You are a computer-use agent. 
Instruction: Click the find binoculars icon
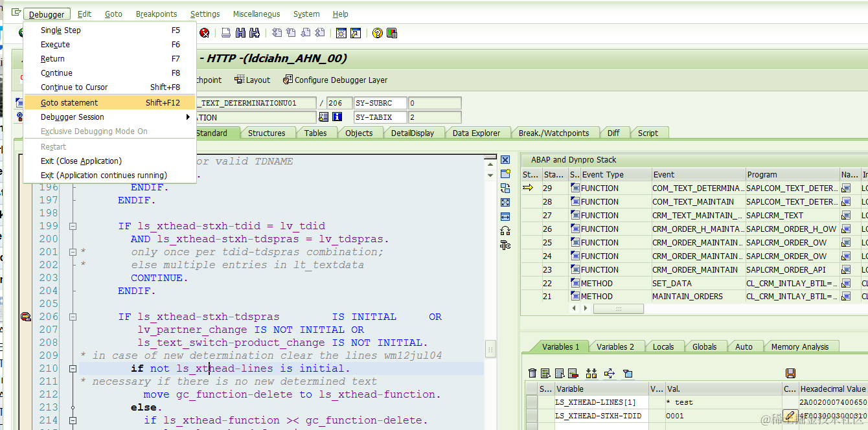tap(240, 33)
